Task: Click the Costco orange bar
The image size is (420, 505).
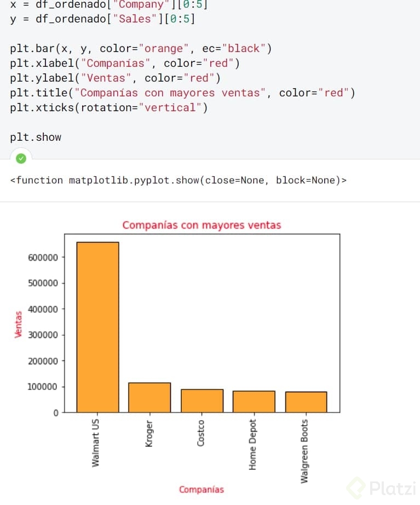Action: (202, 400)
